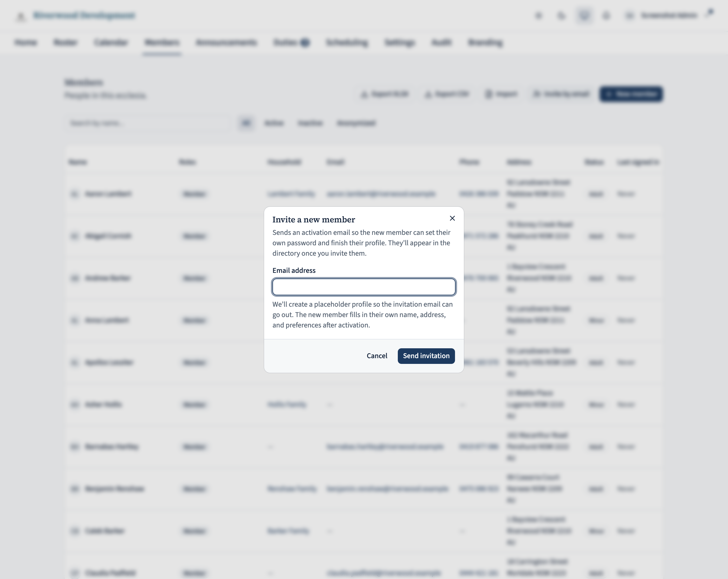This screenshot has height=579, width=728.
Task: Open the Branding tab in navigation
Action: pos(485,43)
